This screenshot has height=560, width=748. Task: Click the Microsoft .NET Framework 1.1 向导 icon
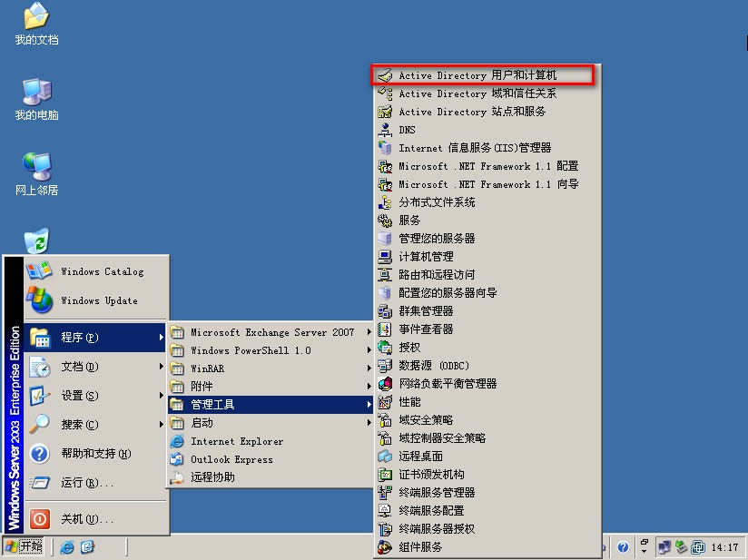pos(385,184)
